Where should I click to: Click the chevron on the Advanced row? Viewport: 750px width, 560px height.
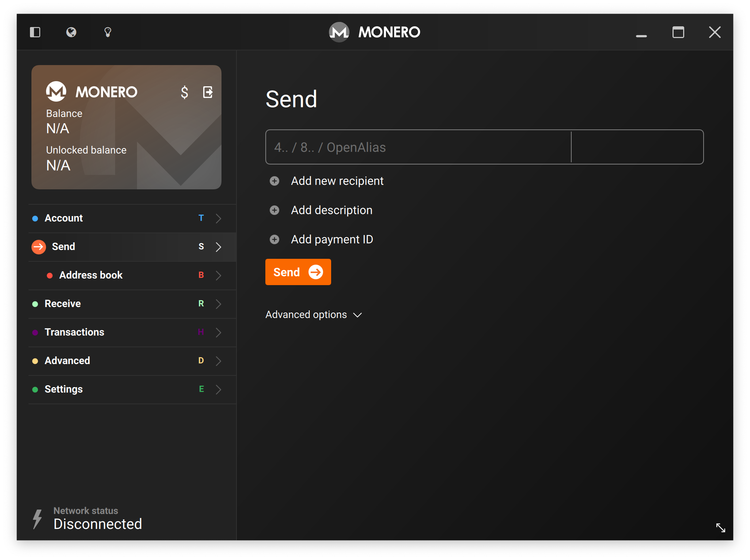tap(219, 361)
